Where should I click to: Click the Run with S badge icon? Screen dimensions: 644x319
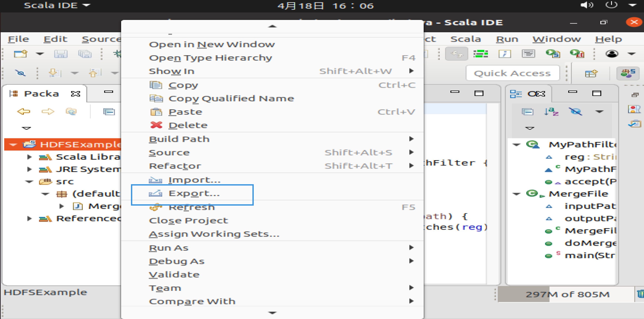[x=553, y=54]
